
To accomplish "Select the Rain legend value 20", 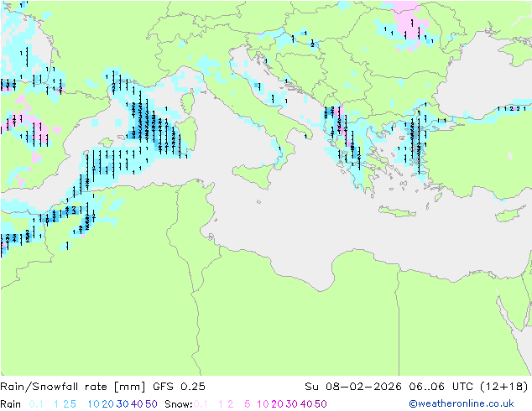I will coord(107,404).
